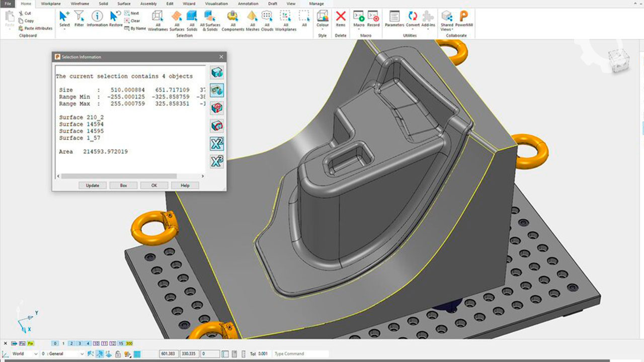This screenshot has width=644, height=362.
Task: Click the Record macro icon
Action: click(x=373, y=16)
